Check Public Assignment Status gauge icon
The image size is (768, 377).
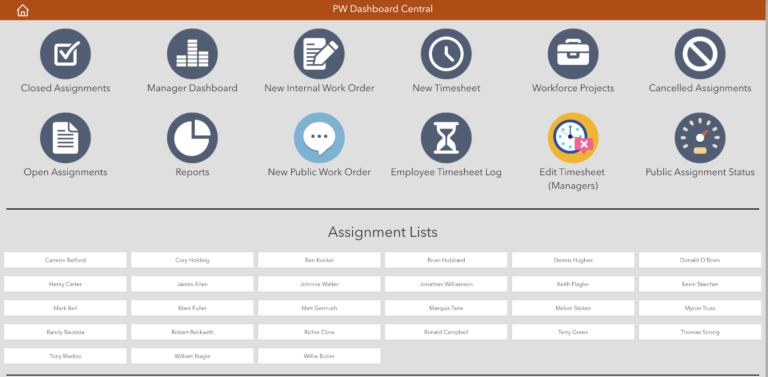(700, 138)
